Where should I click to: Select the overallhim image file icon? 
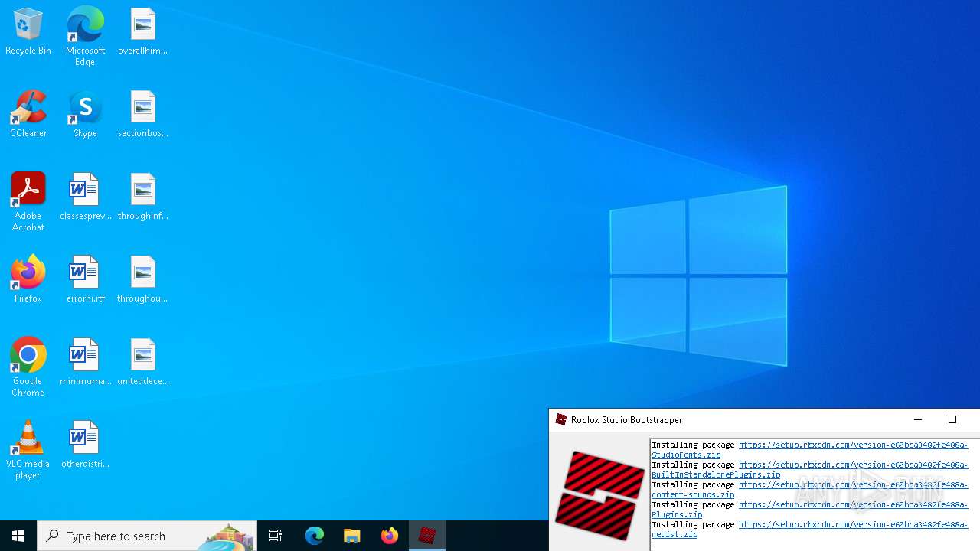tap(142, 32)
